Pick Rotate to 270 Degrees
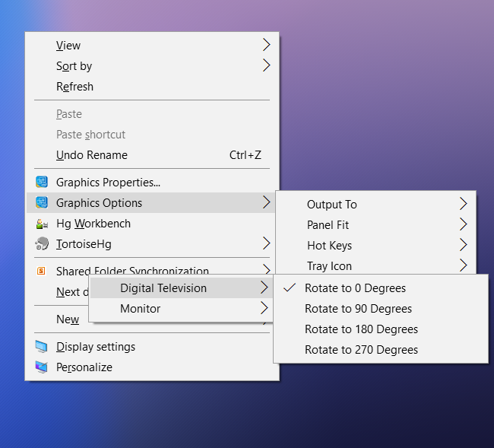The width and height of the screenshot is (494, 448). tap(361, 350)
